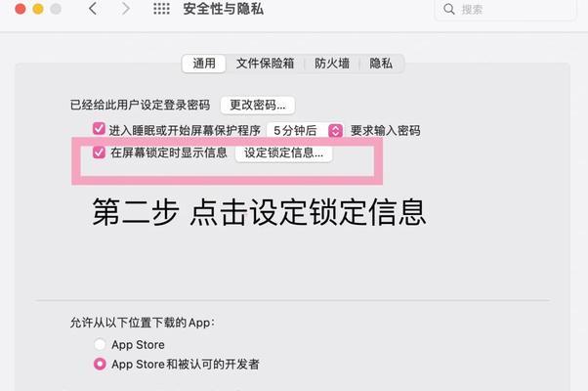Open the 防火墙 tab
This screenshot has width=588, height=391.
pos(332,64)
